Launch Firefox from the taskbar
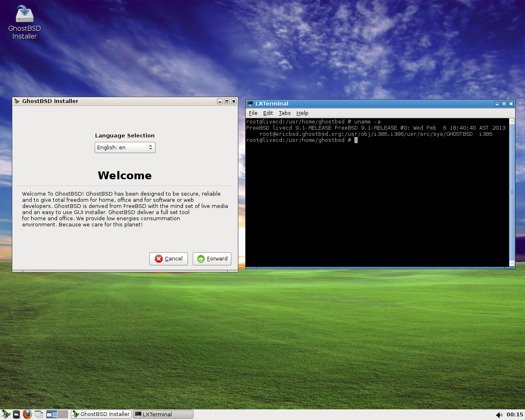Screen dimensions: 525x420 click(x=27, y=414)
